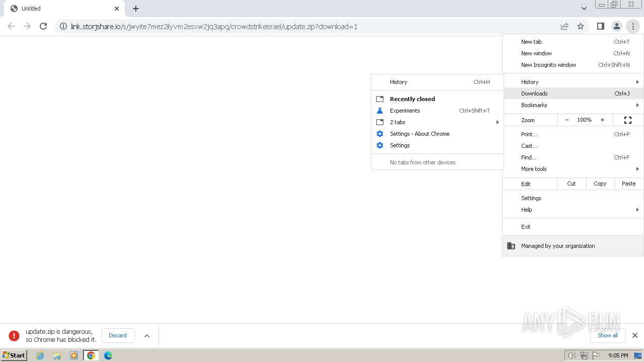
Task: Show all downloads
Action: point(608,335)
